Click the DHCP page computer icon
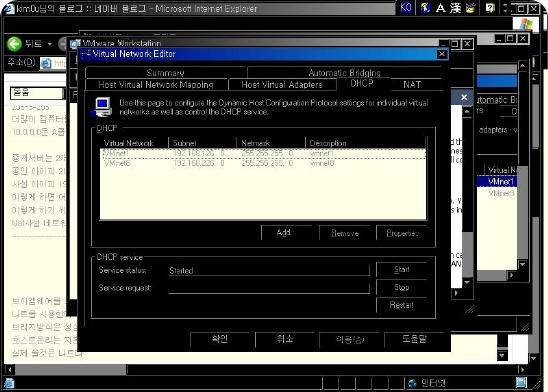Image resolution: width=548 pixels, height=392 pixels. 103,107
